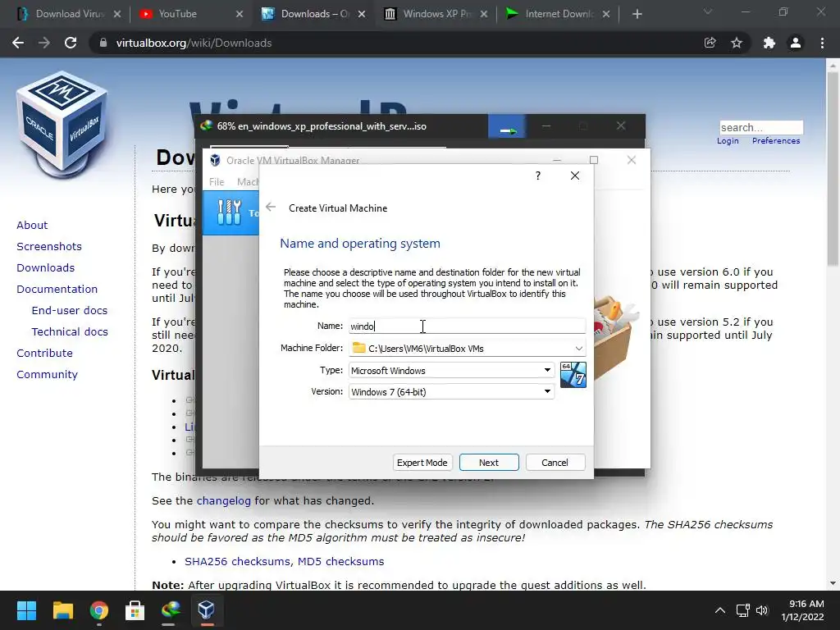Click the Next button in Create Virtual Machine
The image size is (840, 630).
(489, 463)
